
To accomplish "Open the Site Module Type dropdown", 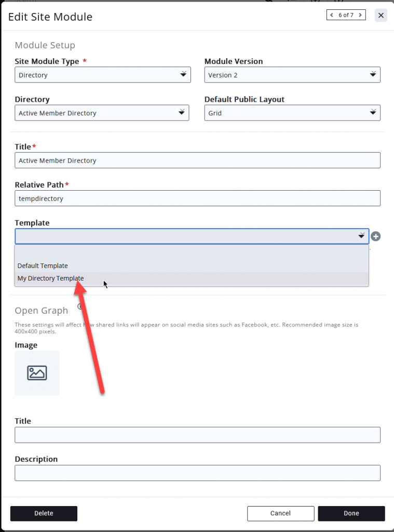I will click(103, 75).
